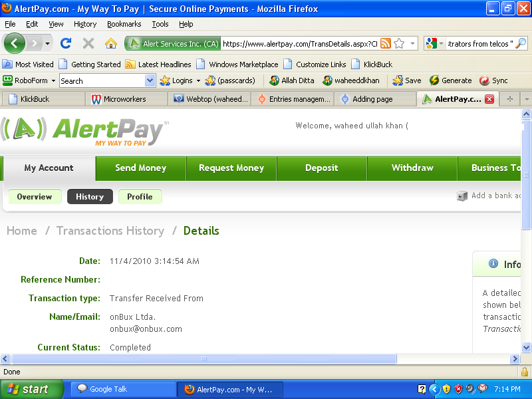Click the Profile sub-tab button
Screen dimensions: 532x399
pyautogui.click(x=140, y=197)
